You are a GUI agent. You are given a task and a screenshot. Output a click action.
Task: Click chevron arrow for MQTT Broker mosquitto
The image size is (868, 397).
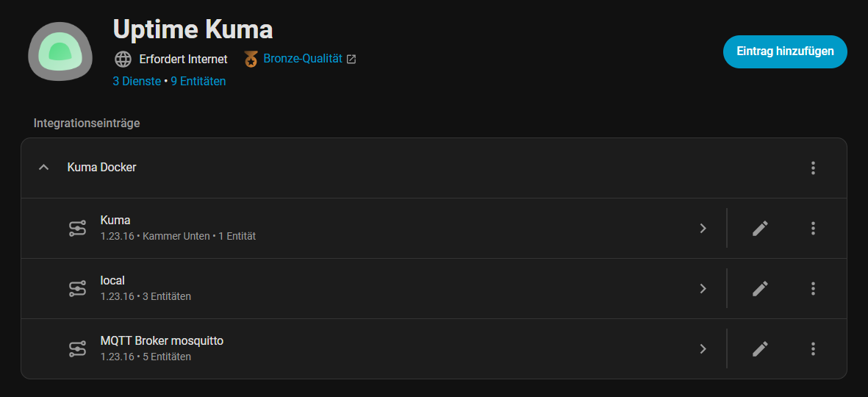point(703,348)
